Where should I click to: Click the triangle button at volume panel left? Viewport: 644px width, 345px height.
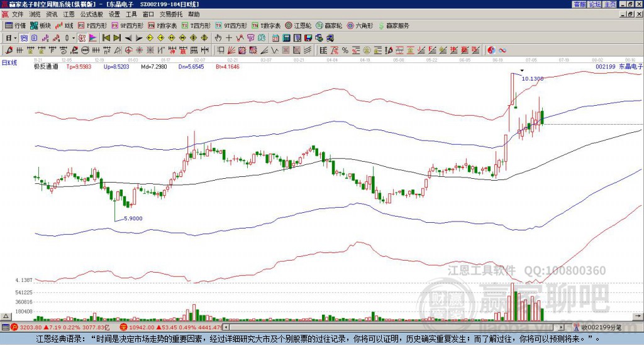pyautogui.click(x=6, y=316)
